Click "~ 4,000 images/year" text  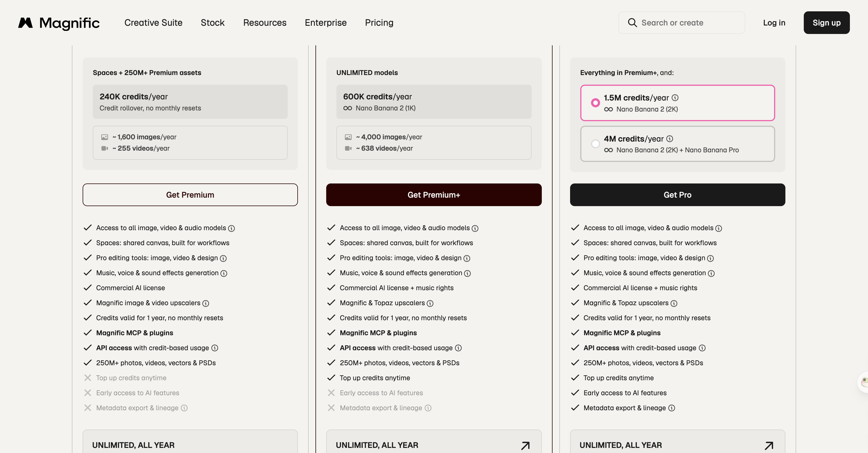click(x=389, y=137)
